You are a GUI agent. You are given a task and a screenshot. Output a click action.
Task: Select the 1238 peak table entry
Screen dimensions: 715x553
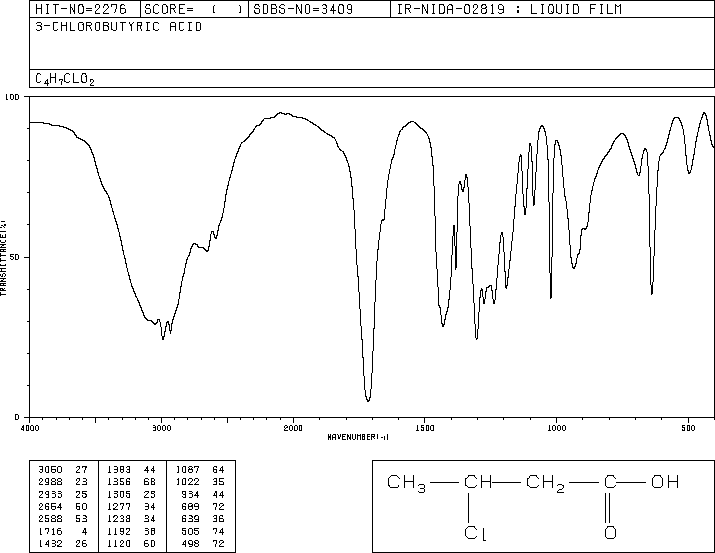119,519
